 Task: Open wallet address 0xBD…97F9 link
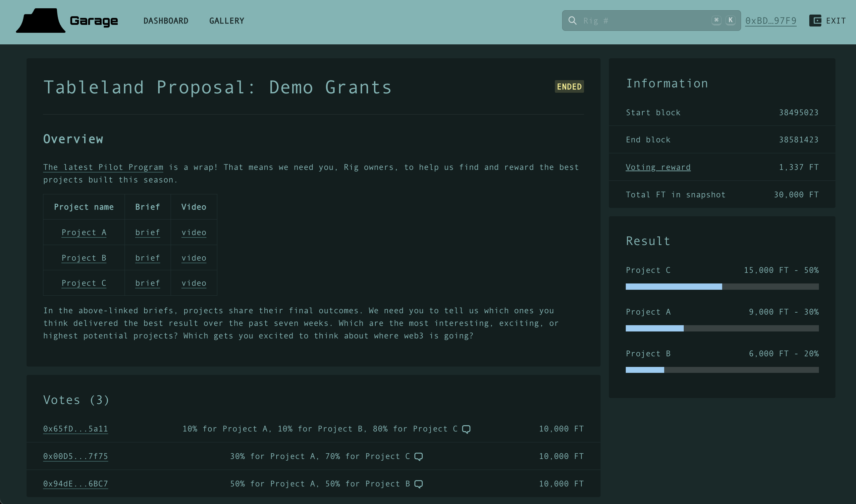pyautogui.click(x=771, y=21)
